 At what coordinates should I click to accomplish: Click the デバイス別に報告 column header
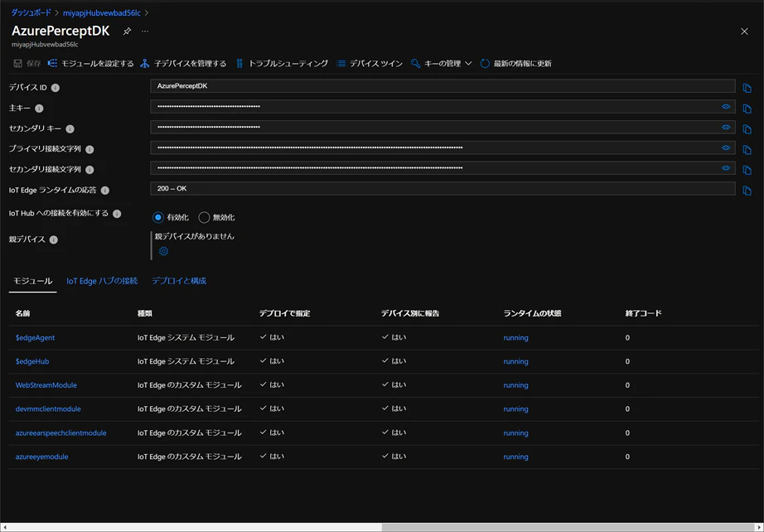coord(410,313)
